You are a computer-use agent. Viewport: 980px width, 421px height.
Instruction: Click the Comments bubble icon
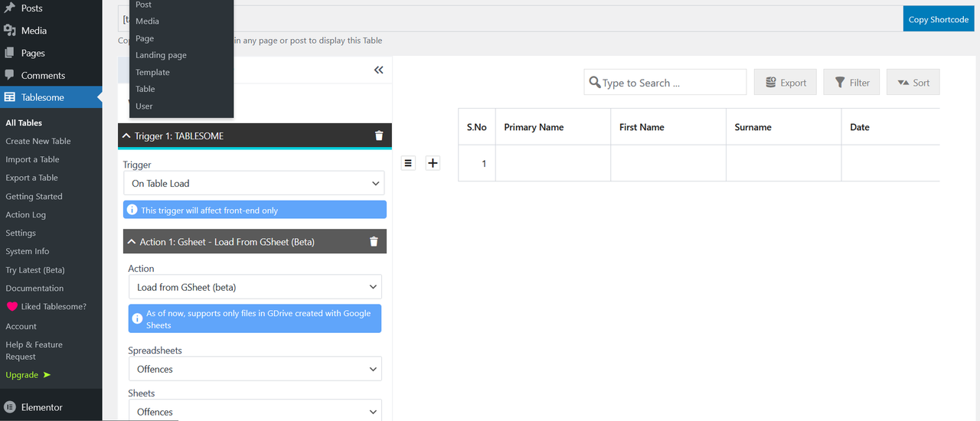click(x=10, y=75)
